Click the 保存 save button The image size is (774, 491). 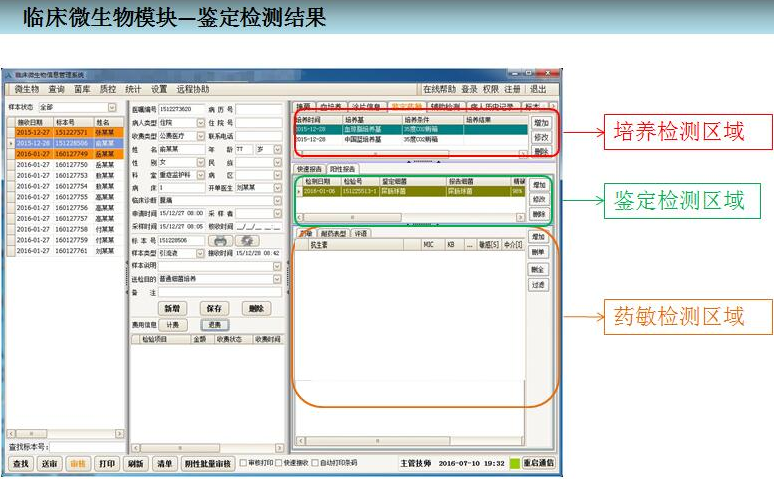pos(213,309)
